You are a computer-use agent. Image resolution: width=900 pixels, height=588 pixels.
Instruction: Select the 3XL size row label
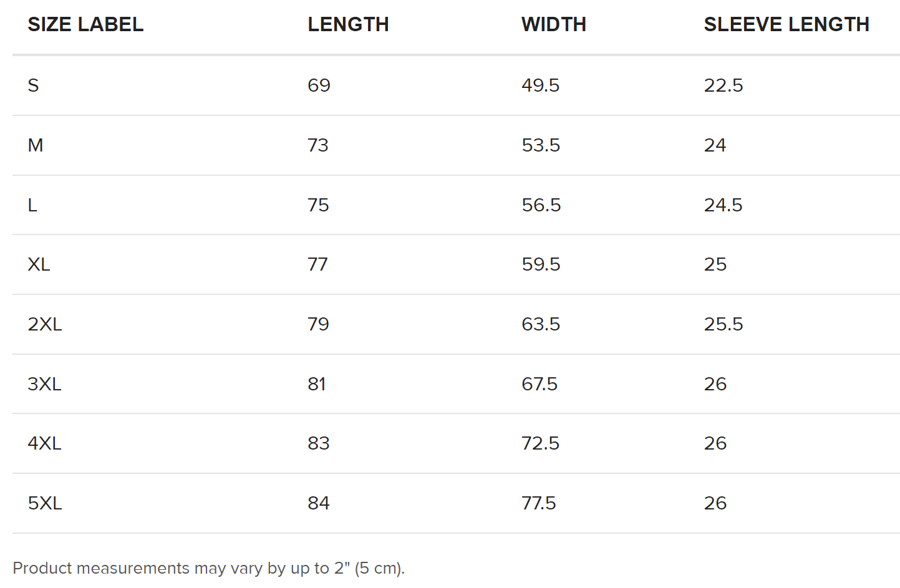[x=44, y=384]
